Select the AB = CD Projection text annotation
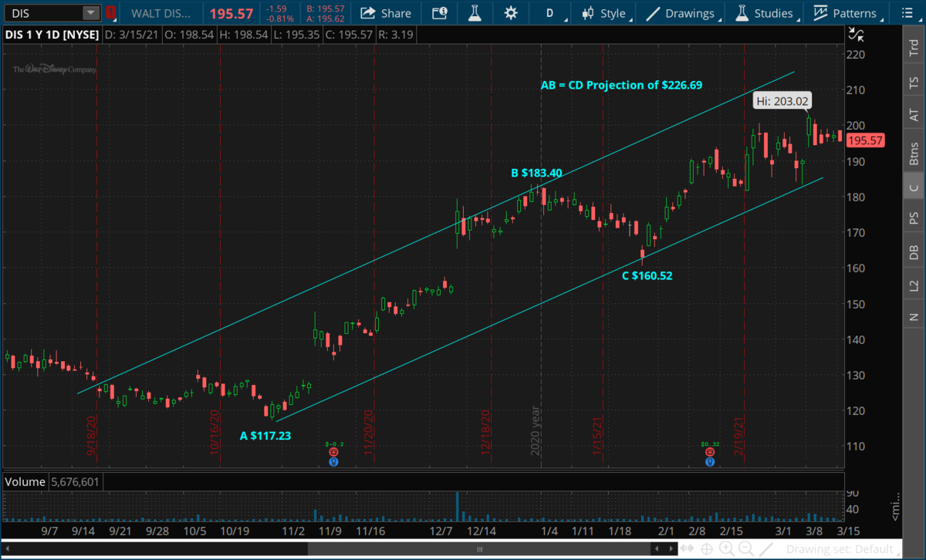Viewport: 926px width, 560px height. [x=620, y=85]
